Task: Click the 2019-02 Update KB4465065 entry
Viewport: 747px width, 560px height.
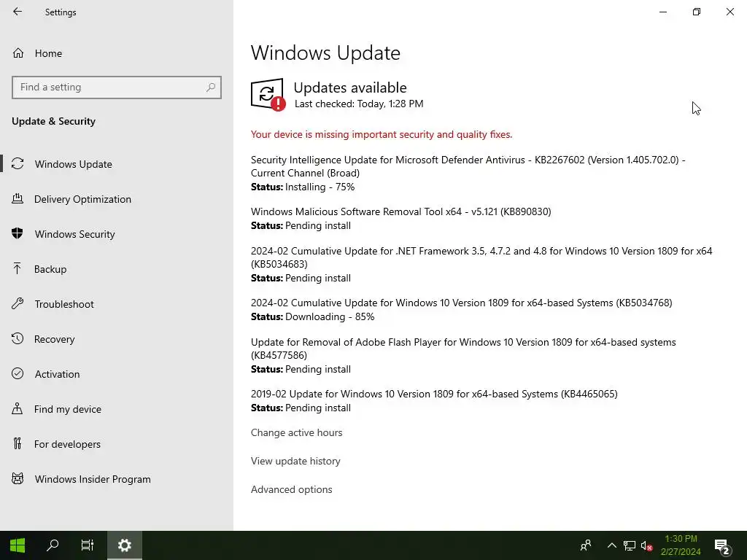Action: tap(434, 394)
